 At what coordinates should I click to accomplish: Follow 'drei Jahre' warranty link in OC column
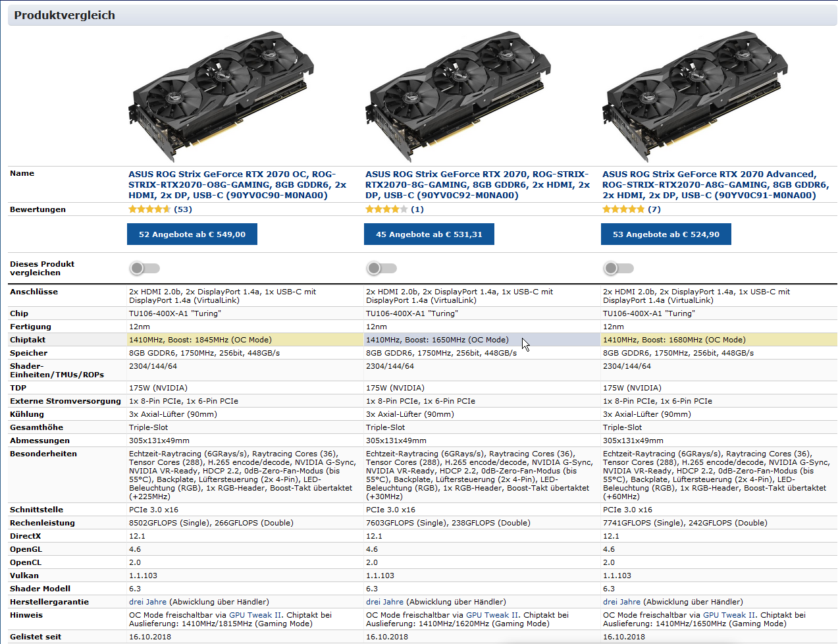click(148, 602)
